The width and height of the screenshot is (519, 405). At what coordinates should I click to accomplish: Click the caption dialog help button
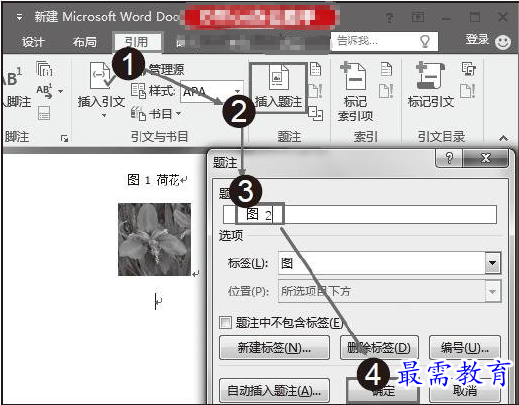pos(449,158)
